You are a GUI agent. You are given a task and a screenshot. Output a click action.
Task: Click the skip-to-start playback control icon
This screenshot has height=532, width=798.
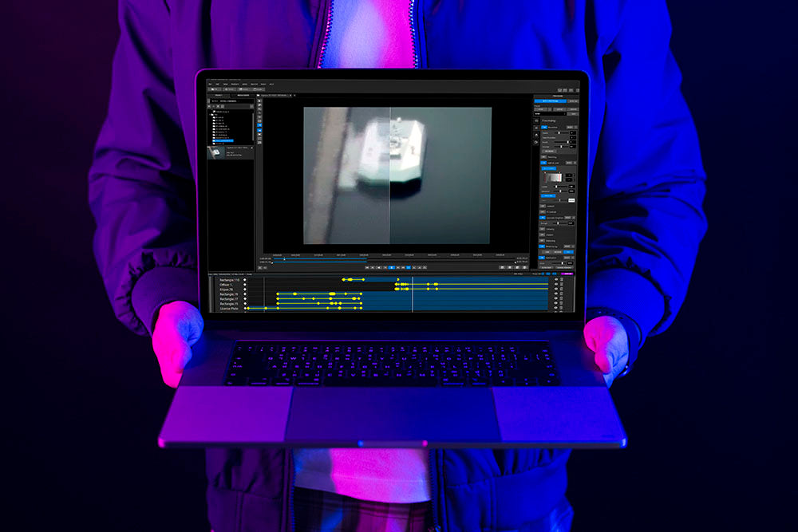click(367, 267)
